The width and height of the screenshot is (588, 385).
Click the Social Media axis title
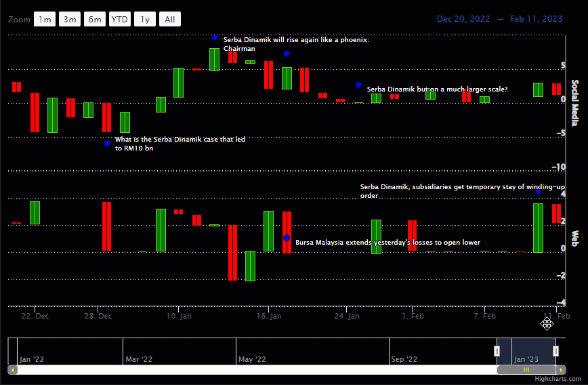574,103
